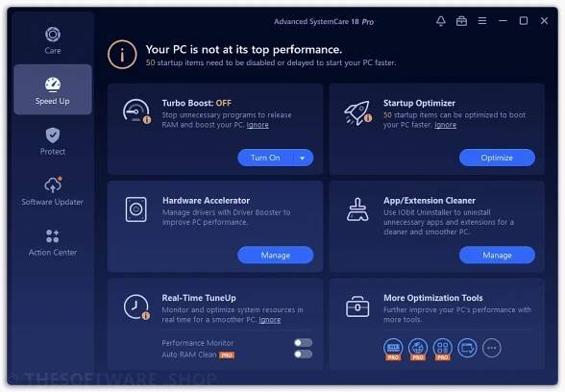
Task: Click the Hardware Accelerator drive icon
Action: point(136,209)
